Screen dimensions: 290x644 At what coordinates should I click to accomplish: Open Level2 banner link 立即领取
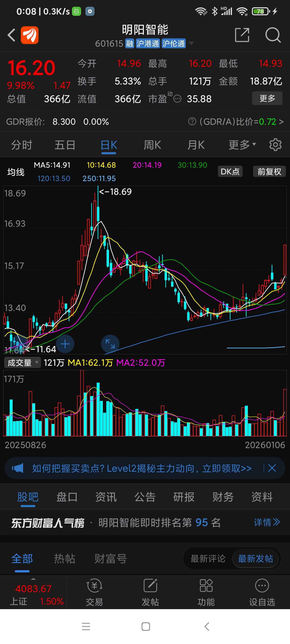click(x=227, y=469)
